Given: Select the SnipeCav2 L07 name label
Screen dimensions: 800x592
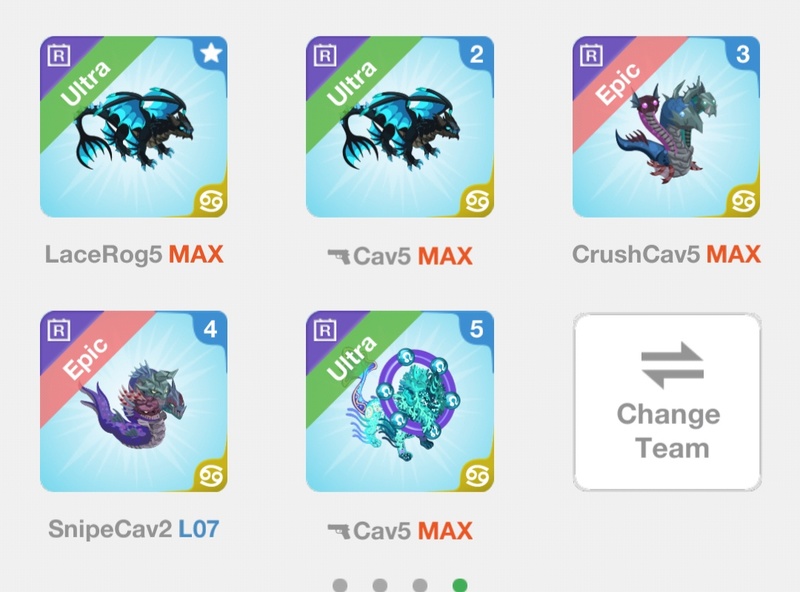Looking at the screenshot, I should point(134,529).
